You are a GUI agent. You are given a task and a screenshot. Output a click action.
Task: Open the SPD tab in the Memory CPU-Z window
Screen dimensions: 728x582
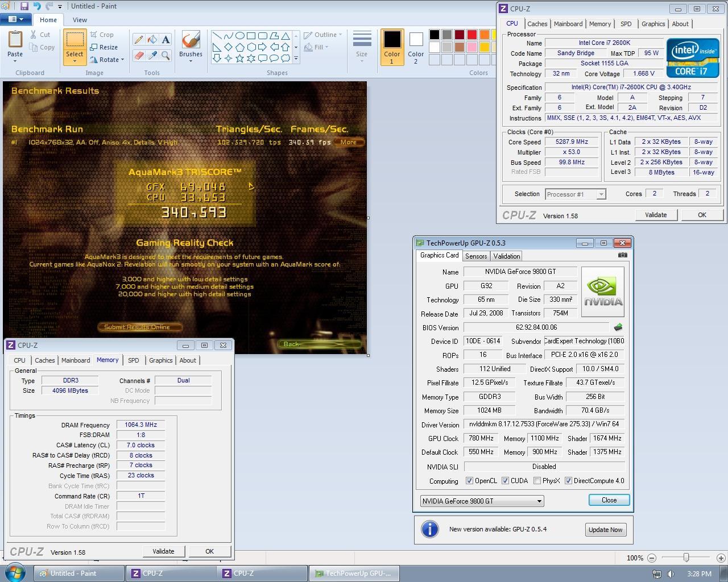click(x=134, y=360)
